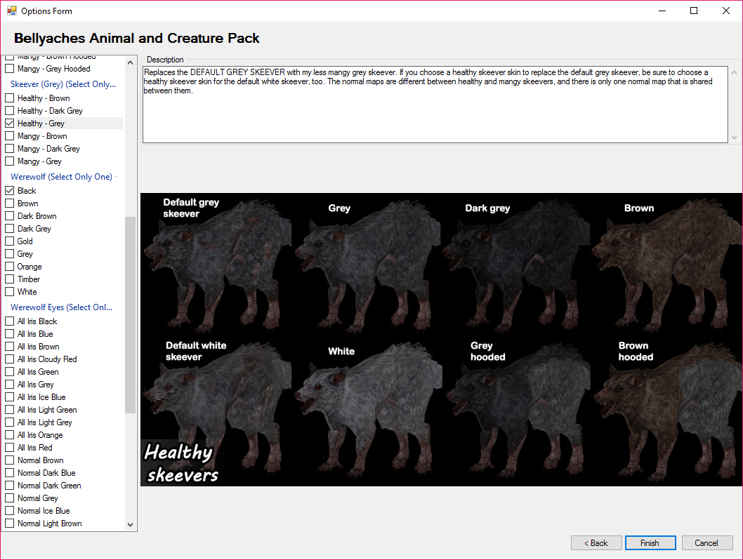The height and width of the screenshot is (560, 743).
Task: Enable Normal Dark Green eyes option
Action: tap(9, 486)
